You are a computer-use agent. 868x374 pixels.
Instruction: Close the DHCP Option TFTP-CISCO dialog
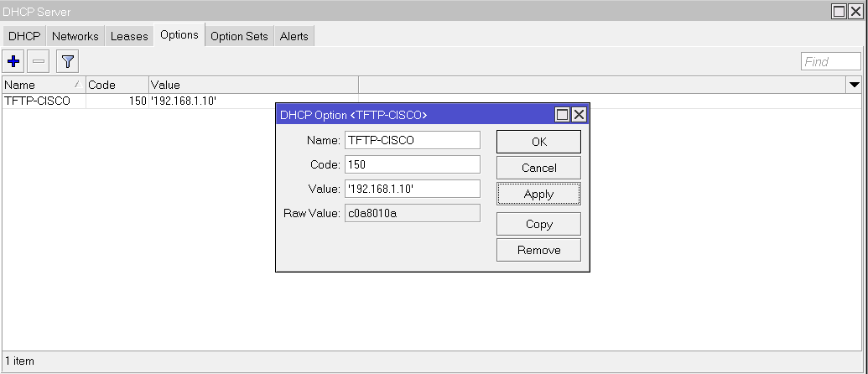(x=579, y=114)
